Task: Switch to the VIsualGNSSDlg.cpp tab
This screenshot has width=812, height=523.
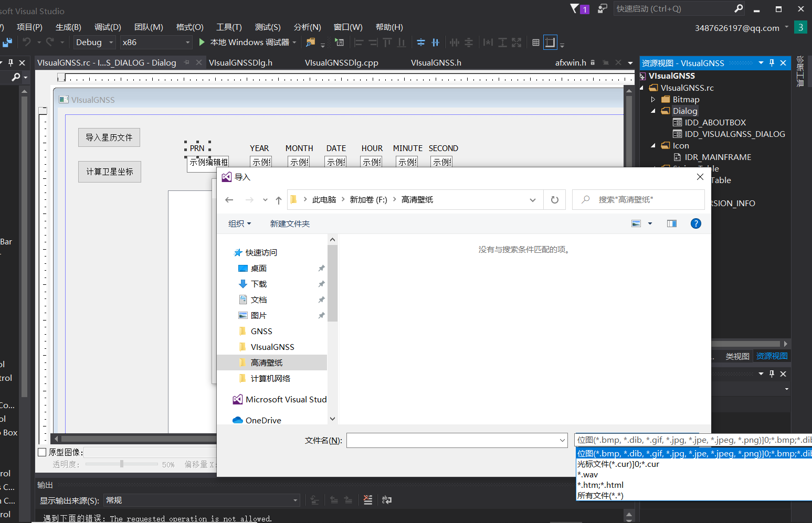Action: [342, 62]
